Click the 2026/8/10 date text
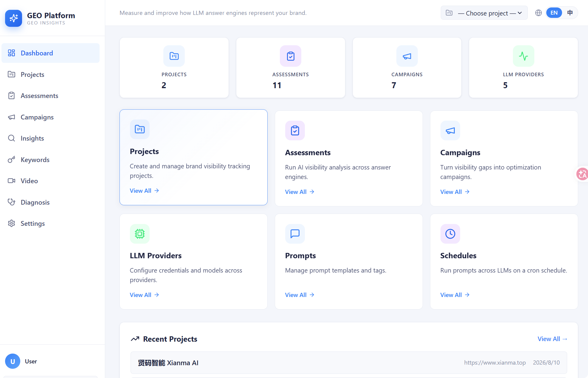This screenshot has width=588, height=378. (546, 363)
